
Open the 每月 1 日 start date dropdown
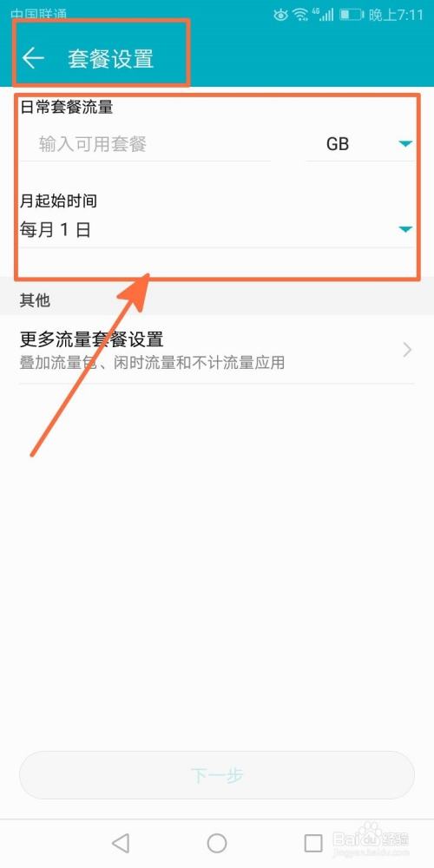(x=217, y=229)
